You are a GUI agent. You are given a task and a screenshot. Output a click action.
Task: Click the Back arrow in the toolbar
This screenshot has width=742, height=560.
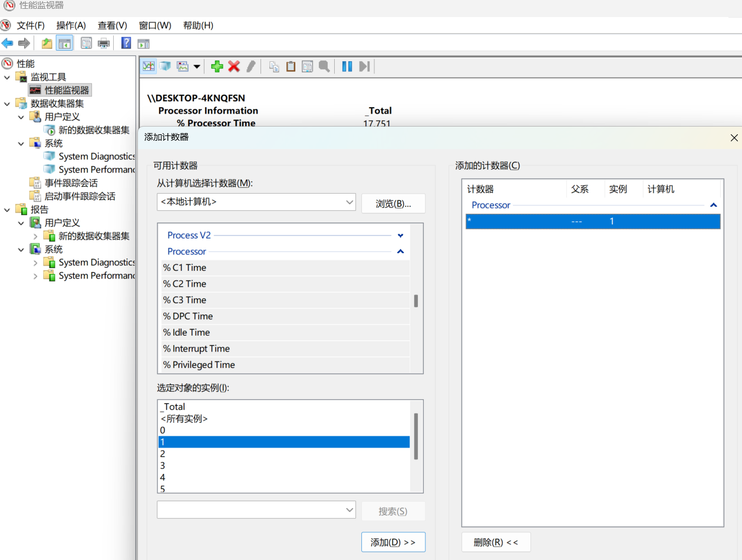coord(8,43)
